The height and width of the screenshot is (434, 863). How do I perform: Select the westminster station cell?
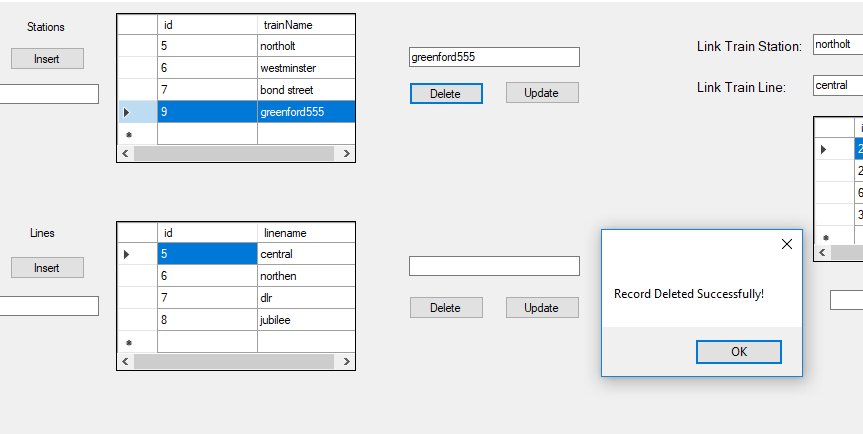(305, 68)
